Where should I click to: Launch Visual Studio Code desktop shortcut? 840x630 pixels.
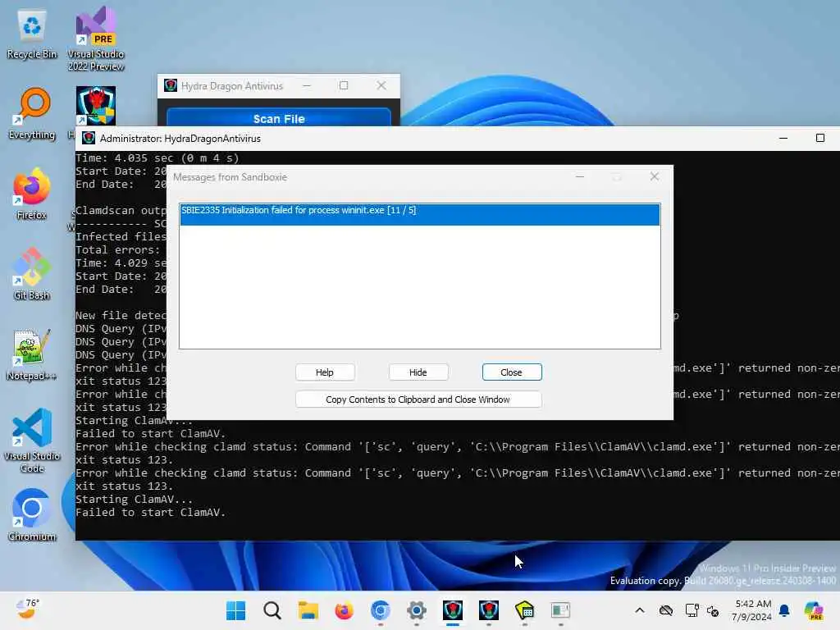pos(32,441)
